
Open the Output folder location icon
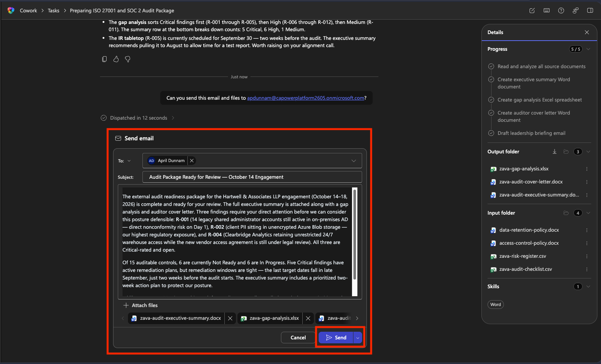click(566, 152)
